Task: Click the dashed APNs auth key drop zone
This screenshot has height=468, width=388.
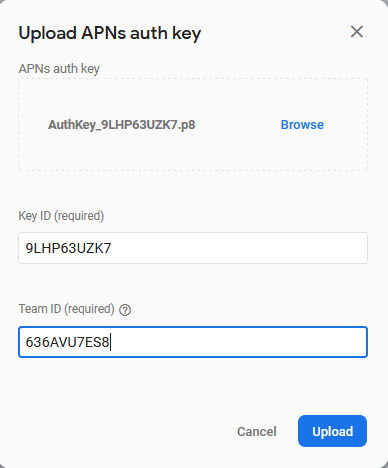Action: point(193,124)
